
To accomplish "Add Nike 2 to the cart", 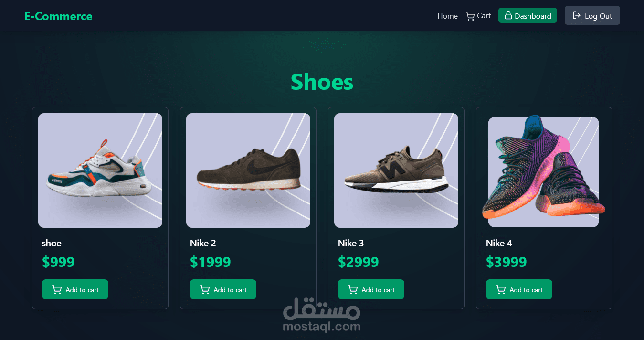I will 223,289.
